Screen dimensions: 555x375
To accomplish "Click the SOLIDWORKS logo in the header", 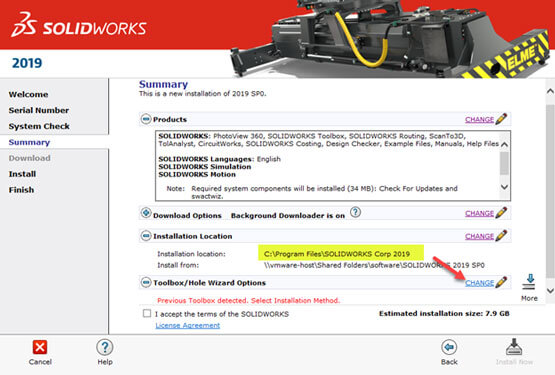I will coord(79,24).
